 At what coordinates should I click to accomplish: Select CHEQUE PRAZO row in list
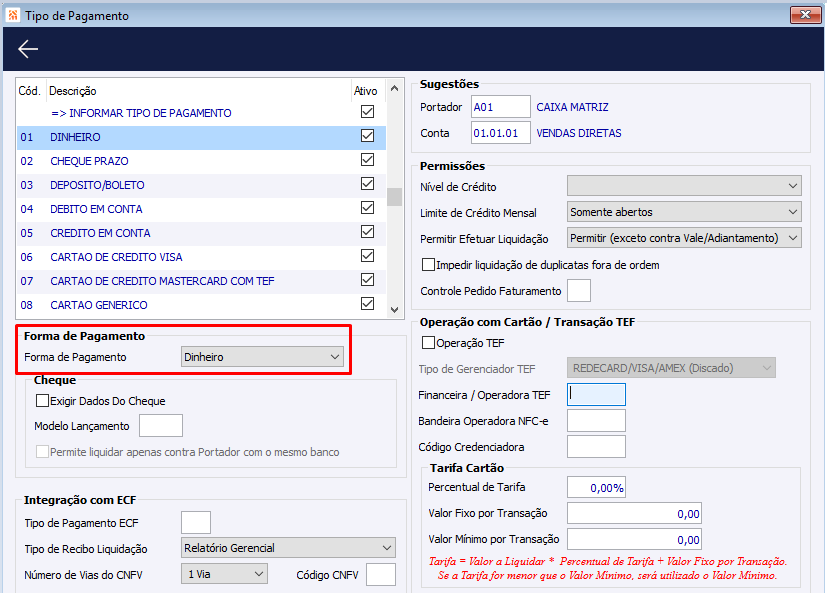[x=201, y=161]
